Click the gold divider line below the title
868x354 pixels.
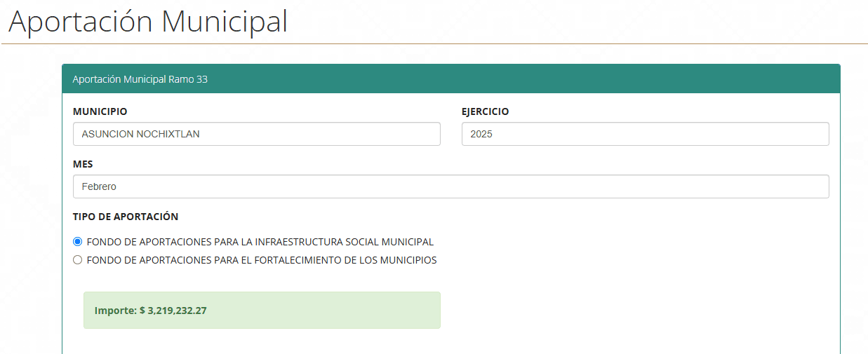point(434,44)
